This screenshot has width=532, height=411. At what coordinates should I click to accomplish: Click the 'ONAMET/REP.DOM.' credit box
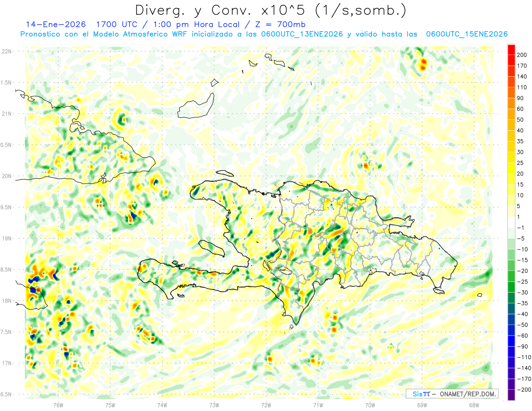452,394
